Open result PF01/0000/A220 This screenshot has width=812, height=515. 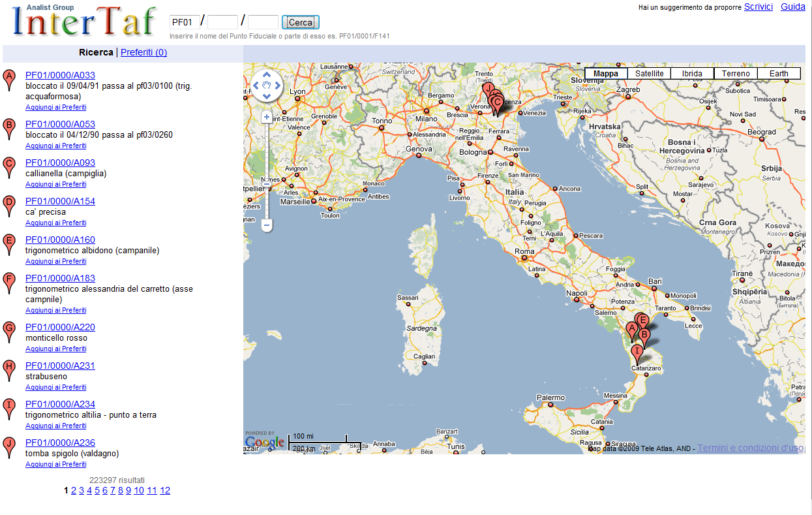tap(60, 327)
